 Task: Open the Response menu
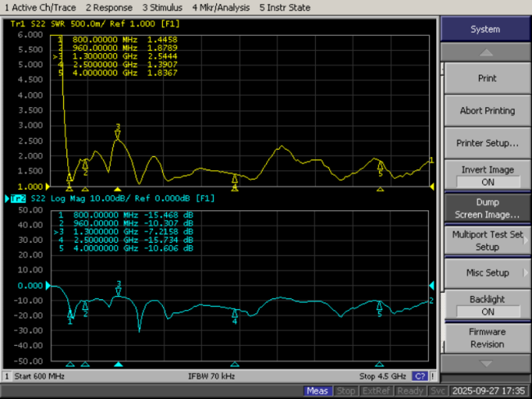tap(109, 7)
